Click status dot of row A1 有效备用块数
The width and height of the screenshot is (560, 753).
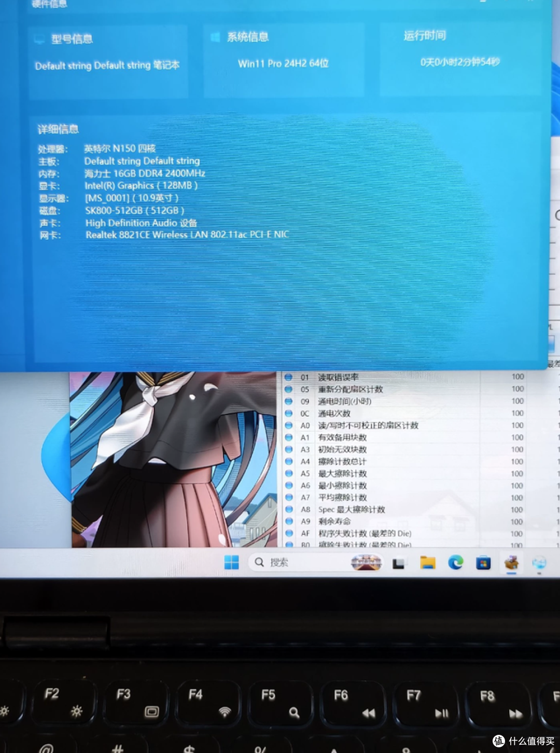tap(289, 437)
